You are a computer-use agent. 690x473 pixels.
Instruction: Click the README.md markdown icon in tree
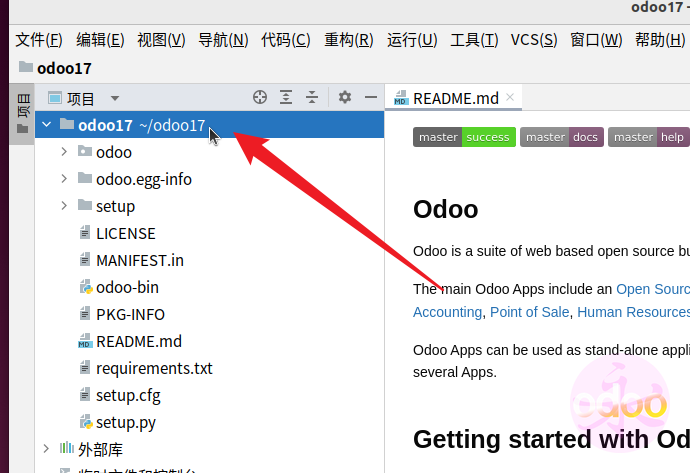pyautogui.click(x=85, y=341)
